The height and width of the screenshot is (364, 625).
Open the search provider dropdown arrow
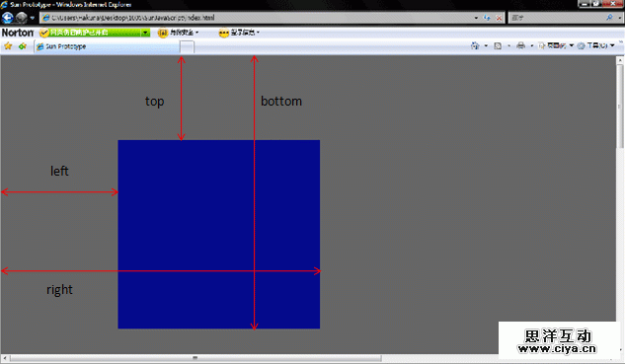[619, 18]
